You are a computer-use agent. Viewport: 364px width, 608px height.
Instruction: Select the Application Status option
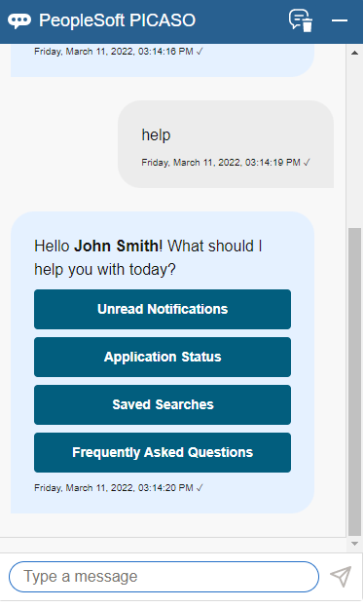[163, 358]
